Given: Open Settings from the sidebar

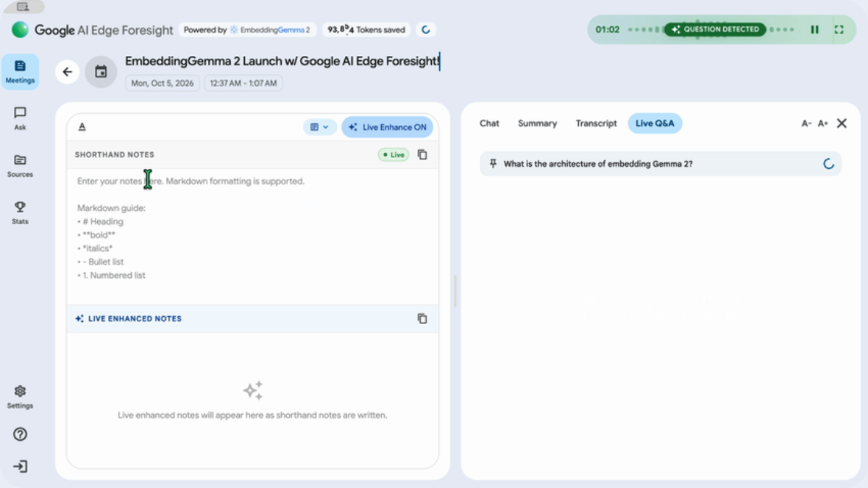Looking at the screenshot, I should pos(20,397).
